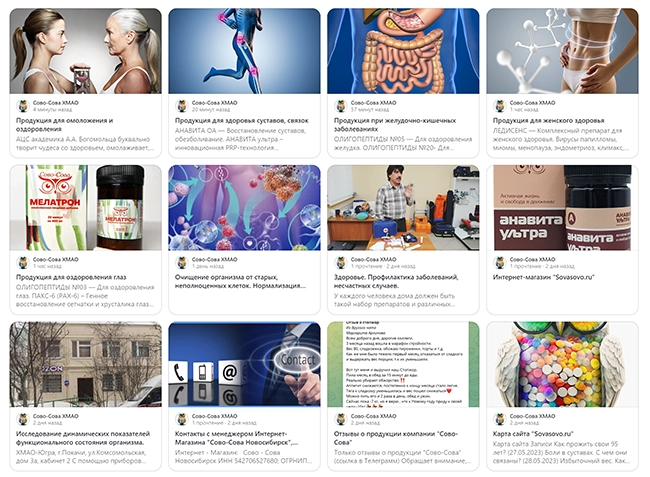Click the Сово-Сова ХМАО avatar on the joints health card
Viewport: 650px width, 477px height.
(182, 106)
